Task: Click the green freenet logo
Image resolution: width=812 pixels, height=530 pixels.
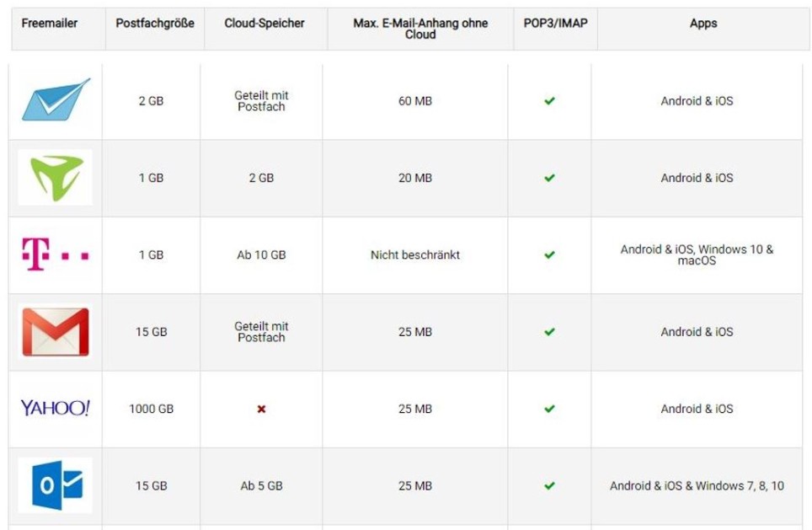Action: (56, 178)
